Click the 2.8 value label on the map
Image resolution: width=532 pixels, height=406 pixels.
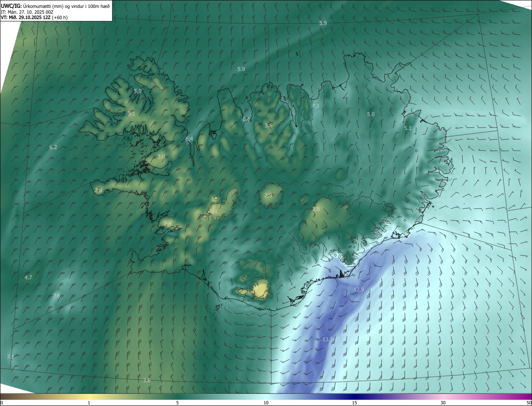pos(316,209)
